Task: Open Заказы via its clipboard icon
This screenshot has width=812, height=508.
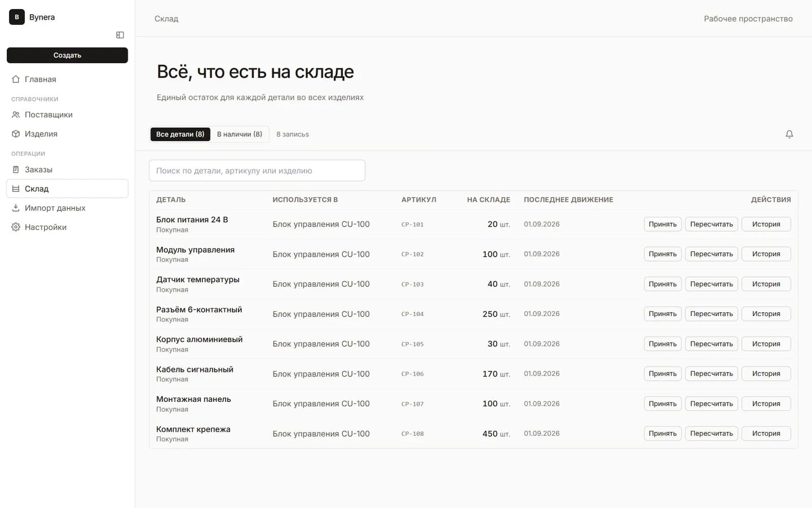Action: 16,169
